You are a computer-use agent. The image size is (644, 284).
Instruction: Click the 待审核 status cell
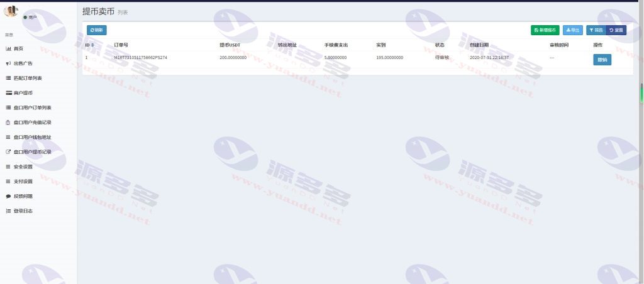pyautogui.click(x=442, y=57)
